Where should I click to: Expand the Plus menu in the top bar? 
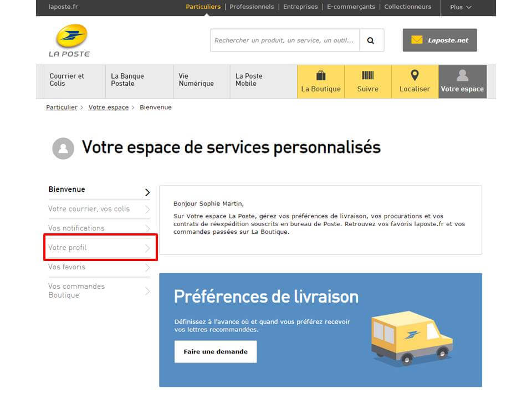pos(459,7)
